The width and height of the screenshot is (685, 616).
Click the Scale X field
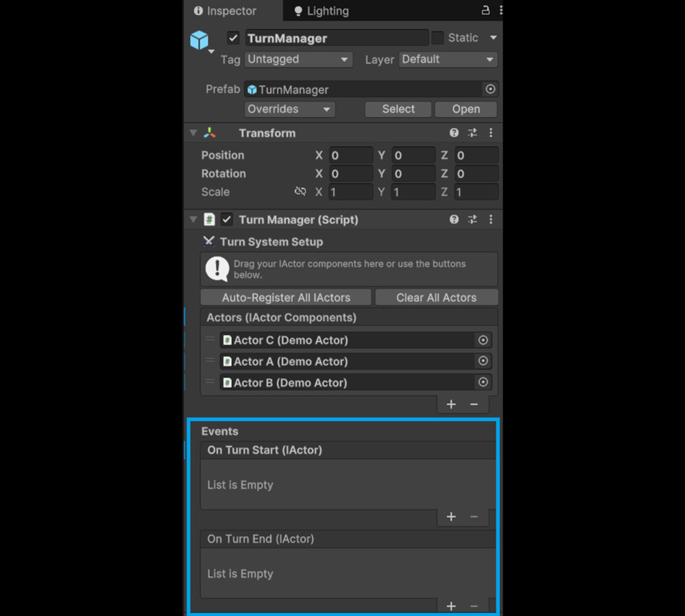pos(351,192)
